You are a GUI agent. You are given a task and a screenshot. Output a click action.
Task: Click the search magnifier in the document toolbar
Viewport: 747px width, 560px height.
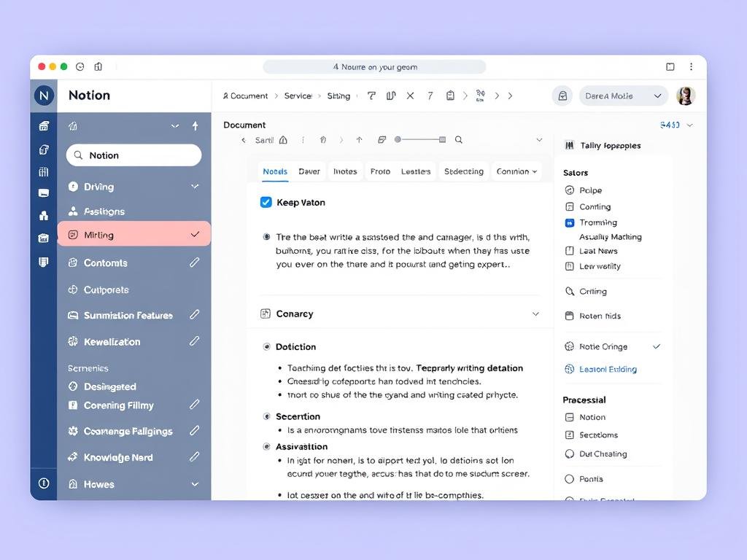(x=458, y=139)
